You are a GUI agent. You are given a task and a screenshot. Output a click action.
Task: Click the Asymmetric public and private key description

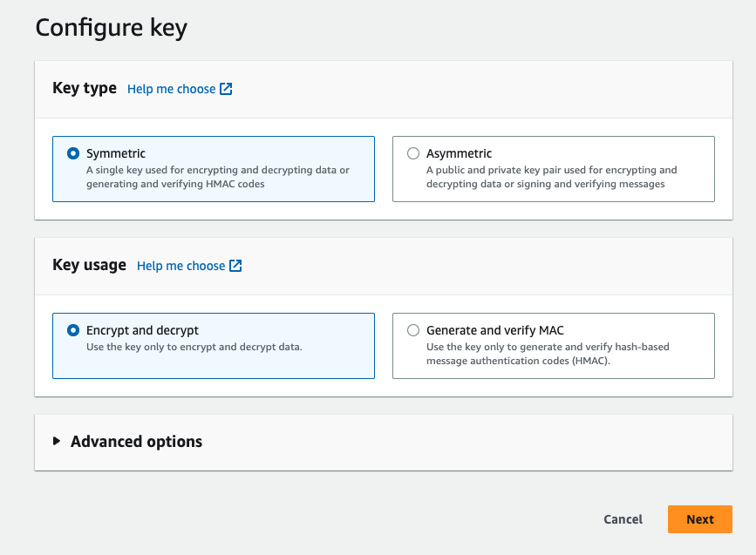552,177
